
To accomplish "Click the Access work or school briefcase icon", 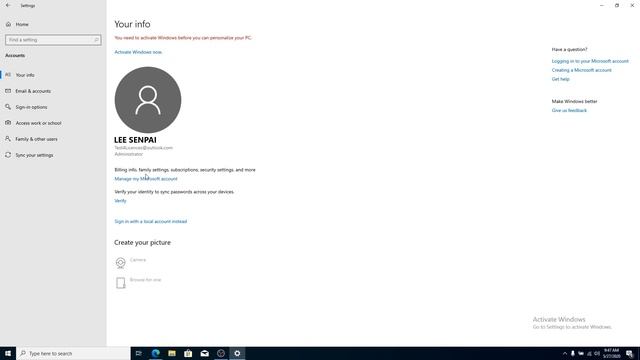I will pos(8,122).
